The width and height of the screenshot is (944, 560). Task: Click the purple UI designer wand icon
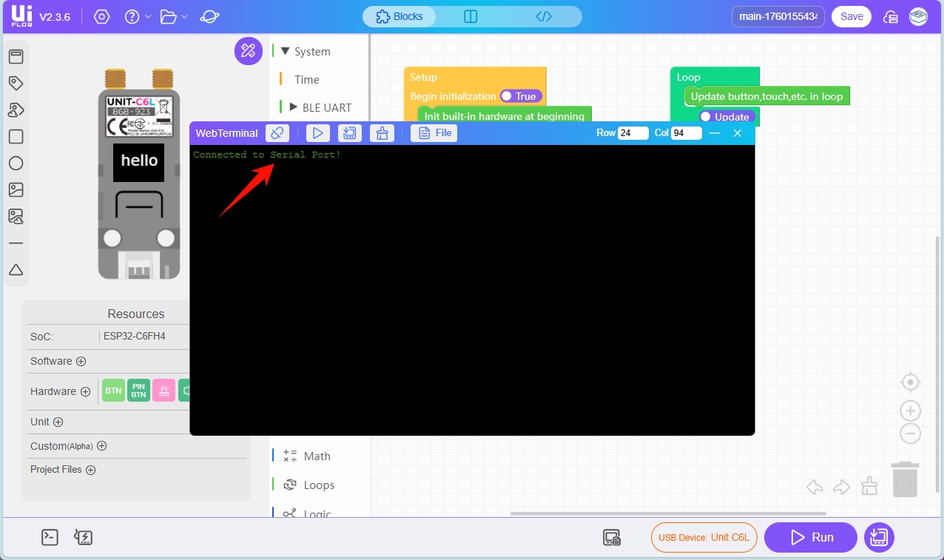[248, 50]
